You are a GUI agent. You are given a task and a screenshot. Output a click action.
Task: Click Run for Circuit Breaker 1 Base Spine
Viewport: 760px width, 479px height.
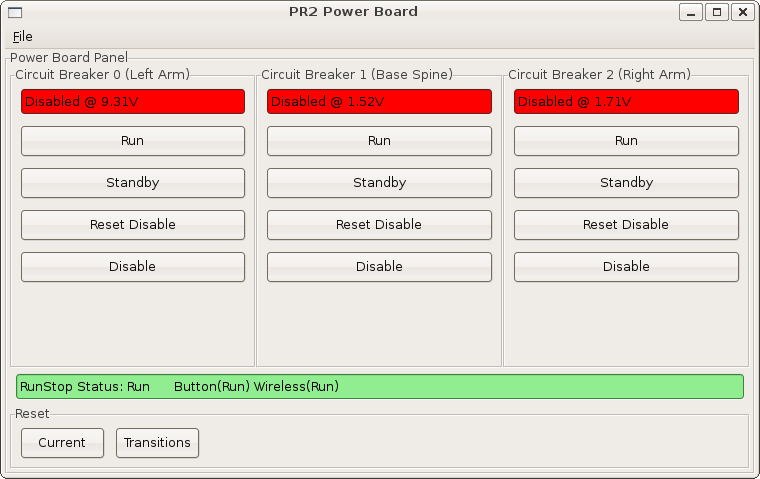point(379,141)
